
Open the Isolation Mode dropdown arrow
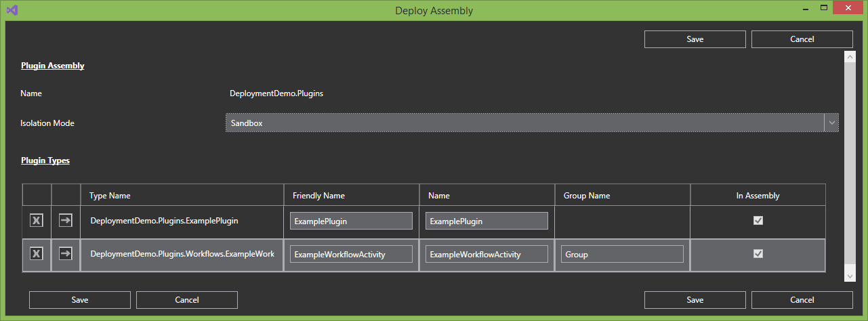pos(831,123)
